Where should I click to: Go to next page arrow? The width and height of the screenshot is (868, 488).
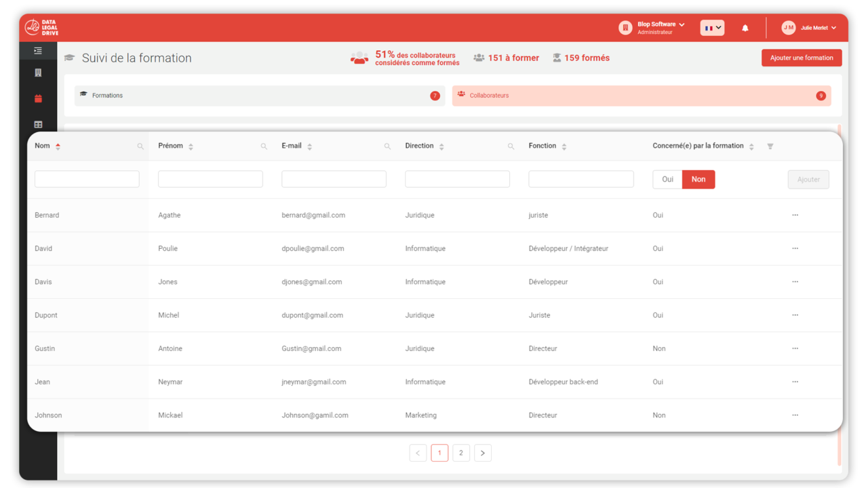483,453
